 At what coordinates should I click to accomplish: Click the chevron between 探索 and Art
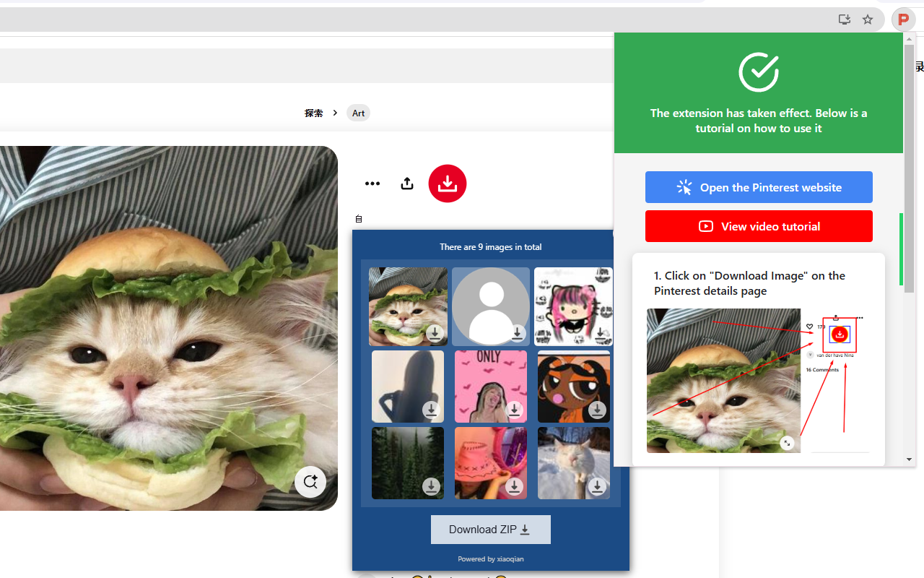click(x=335, y=113)
